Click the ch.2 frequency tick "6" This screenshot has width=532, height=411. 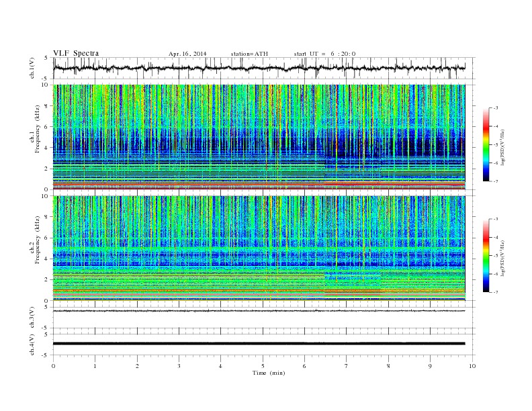46,238
